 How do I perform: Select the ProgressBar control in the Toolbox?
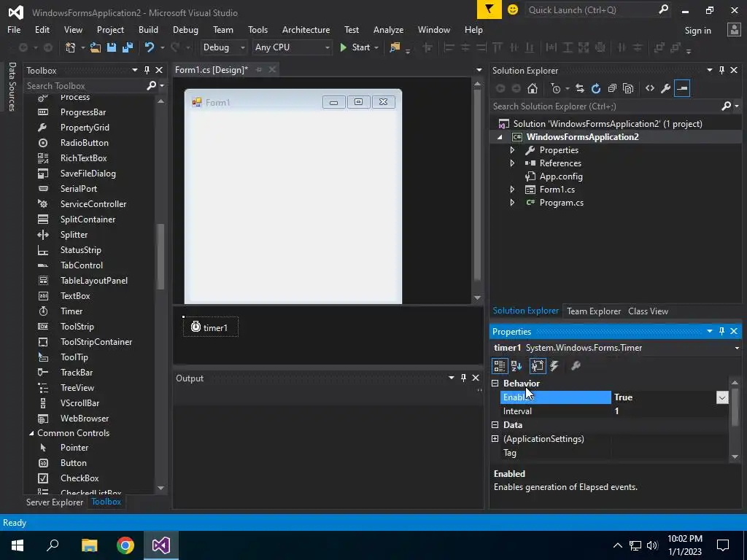[x=83, y=112]
